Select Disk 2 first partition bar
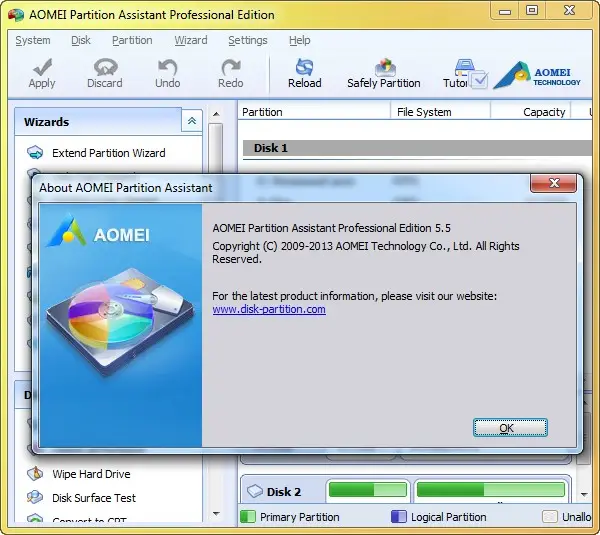This screenshot has height=535, width=600. pyautogui.click(x=368, y=489)
